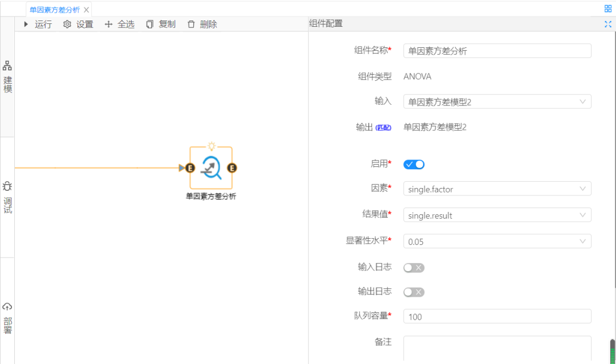The width and height of the screenshot is (616, 364).
Task: Expand component config panel fullscreen icon
Action: click(607, 24)
